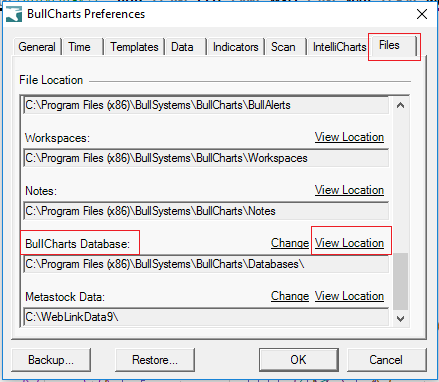This screenshot has width=439, height=382.
Task: Click the Notes: label
Action: (41, 191)
